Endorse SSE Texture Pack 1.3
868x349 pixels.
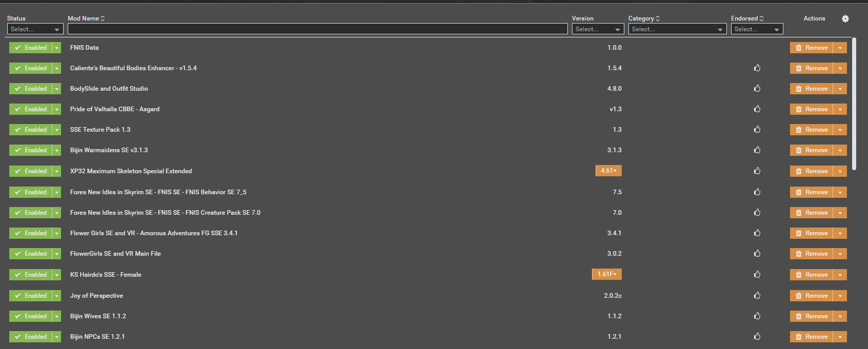point(757,129)
